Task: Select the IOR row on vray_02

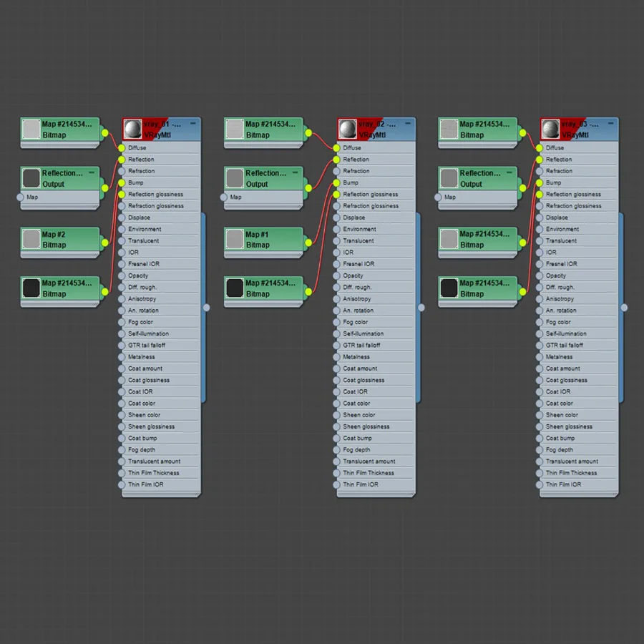Action: (x=376, y=252)
